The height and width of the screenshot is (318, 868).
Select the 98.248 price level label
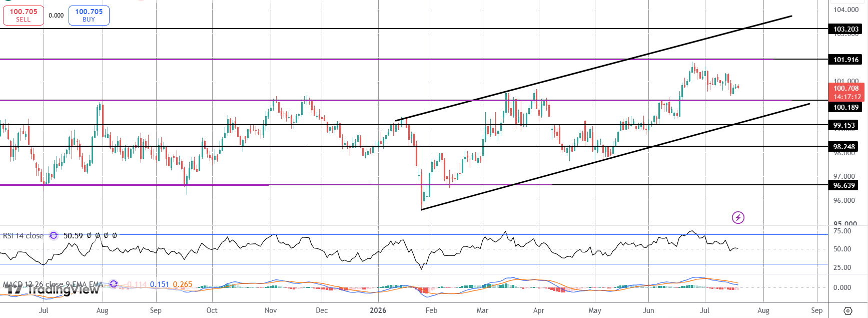click(843, 147)
